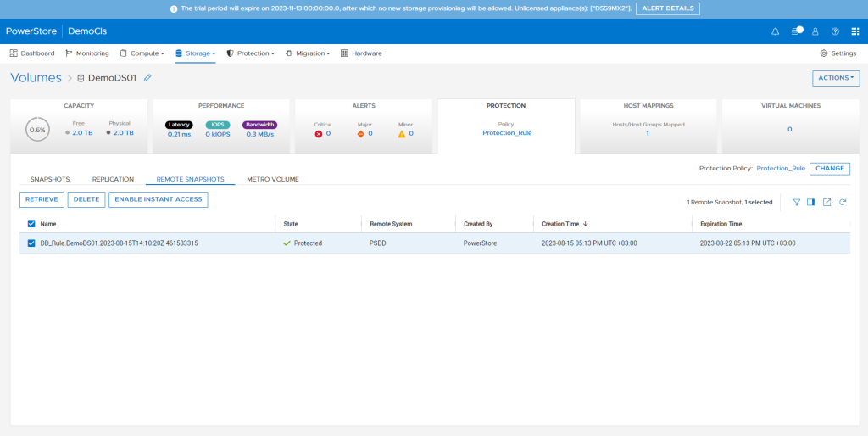This screenshot has height=436, width=868.
Task: Expand the Actions dropdown
Action: pos(835,78)
